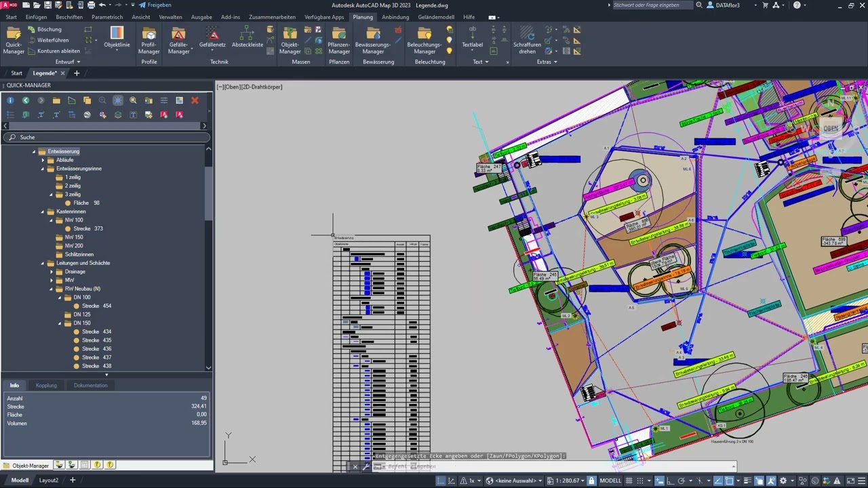The image size is (868, 488).
Task: Collapse the DN 150 node
Action: (60, 323)
